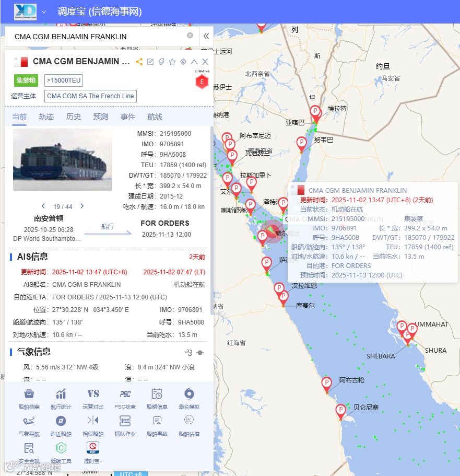Viewport: 460px width, 476px height.
Task: Click the UTC +8 timezone label
Action: (131, 473)
